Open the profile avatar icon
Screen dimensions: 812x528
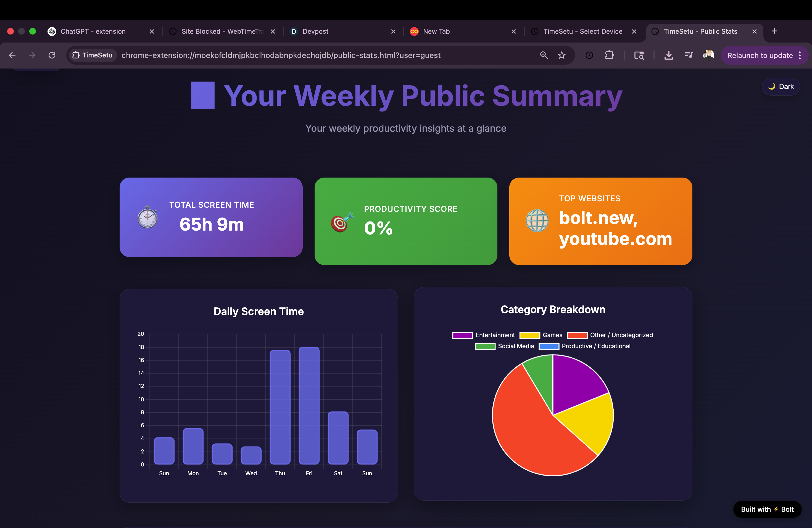coord(708,55)
